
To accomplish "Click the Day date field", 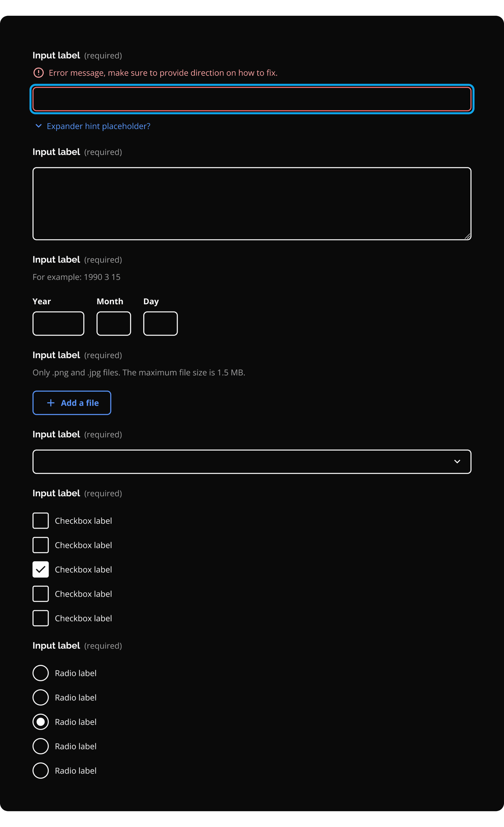I will pos(160,324).
